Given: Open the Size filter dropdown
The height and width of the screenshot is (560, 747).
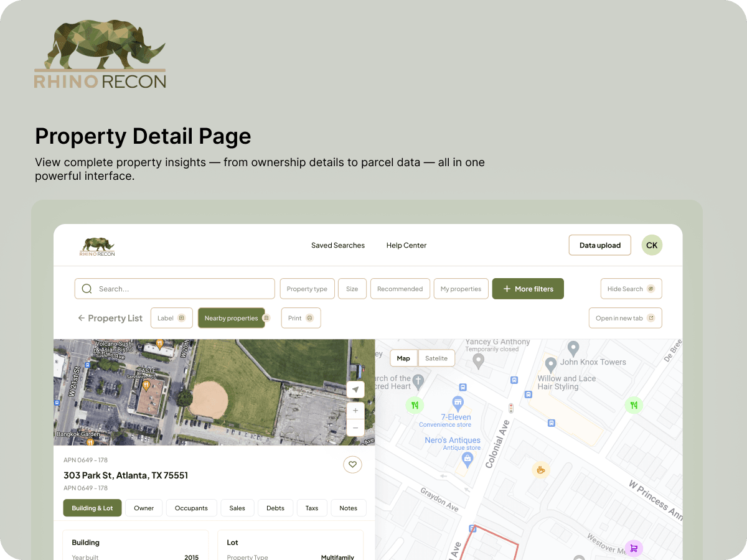Looking at the screenshot, I should [x=352, y=289].
